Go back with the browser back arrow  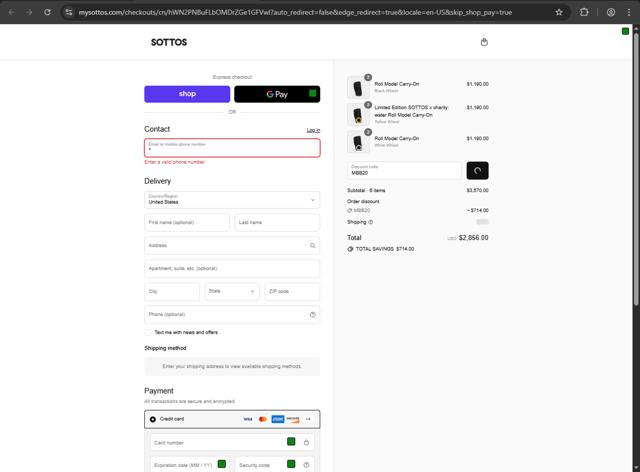tap(11, 12)
